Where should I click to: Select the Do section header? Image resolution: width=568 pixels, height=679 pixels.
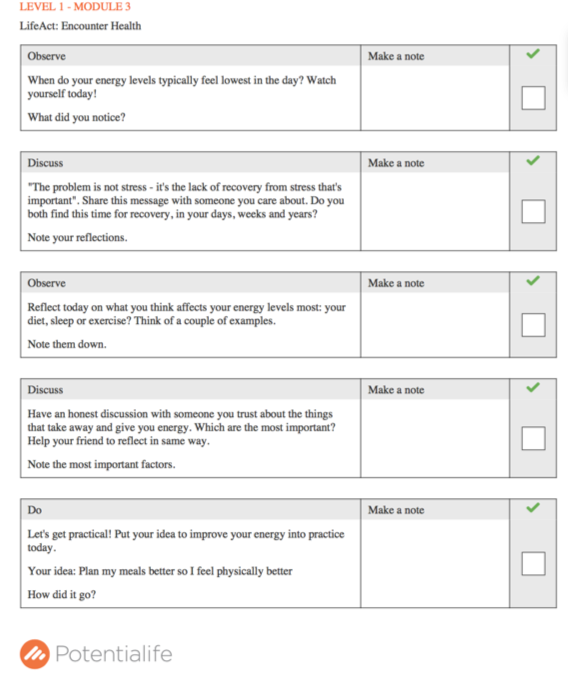pyautogui.click(x=190, y=510)
